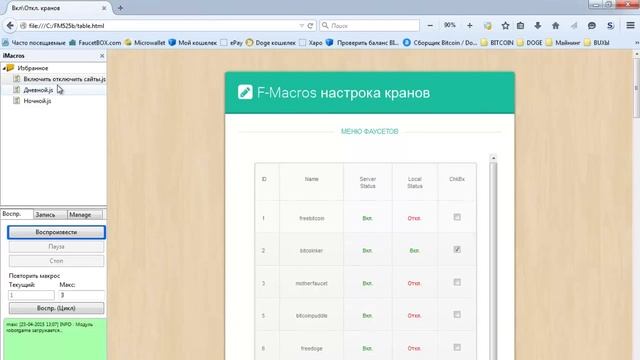Viewport: 640px width, 360px height.
Task: Open the chat bubble toolbar icon
Action: pos(592,26)
